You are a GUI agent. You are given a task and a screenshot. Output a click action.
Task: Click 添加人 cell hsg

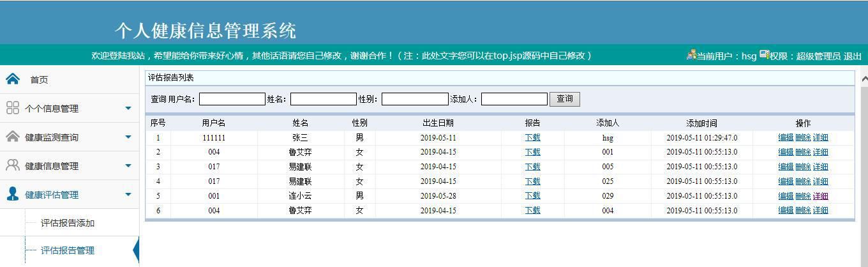click(x=608, y=137)
